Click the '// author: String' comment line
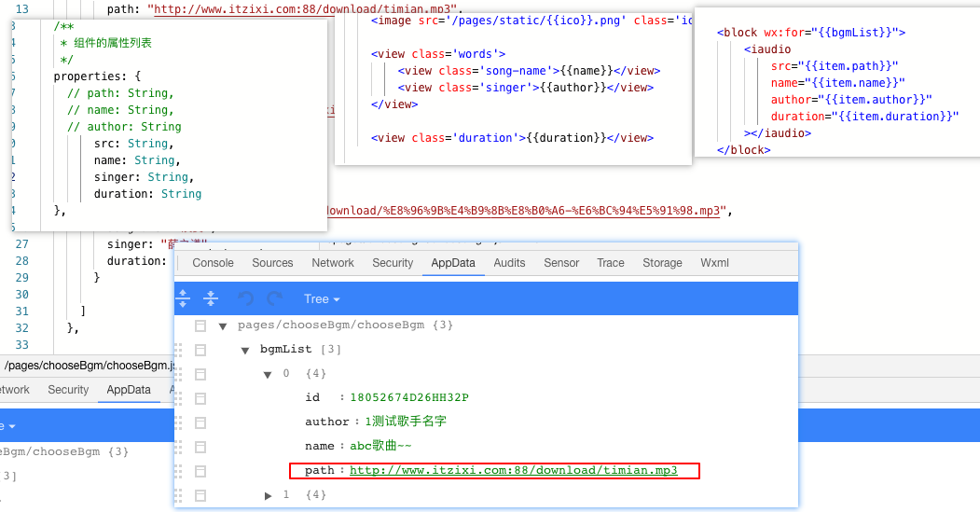This screenshot has height=512, width=980. point(124,127)
